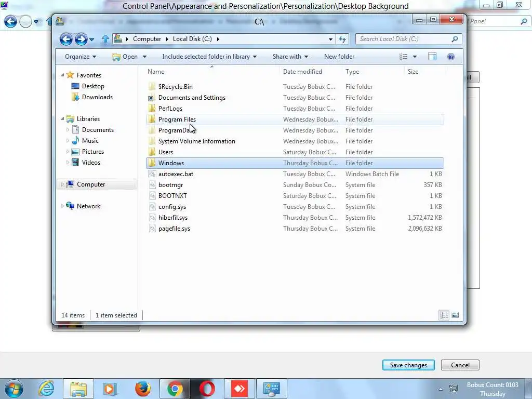532x399 pixels.
Task: Click Local Disk (C:) breadcrumb segment
Action: (192, 39)
